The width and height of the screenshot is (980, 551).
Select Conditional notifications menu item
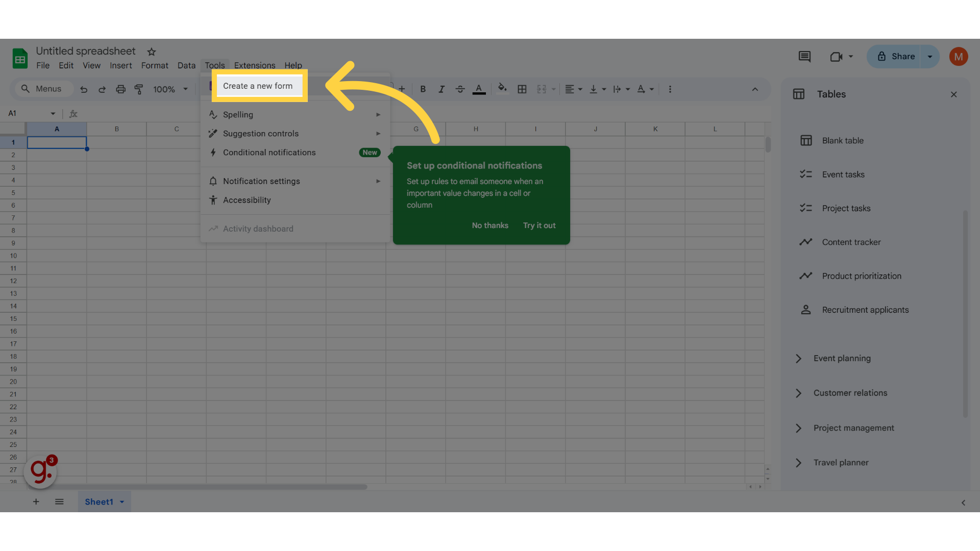pyautogui.click(x=295, y=153)
